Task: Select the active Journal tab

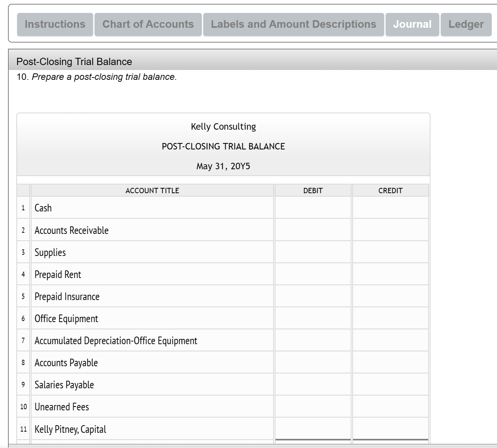Action: pyautogui.click(x=412, y=24)
